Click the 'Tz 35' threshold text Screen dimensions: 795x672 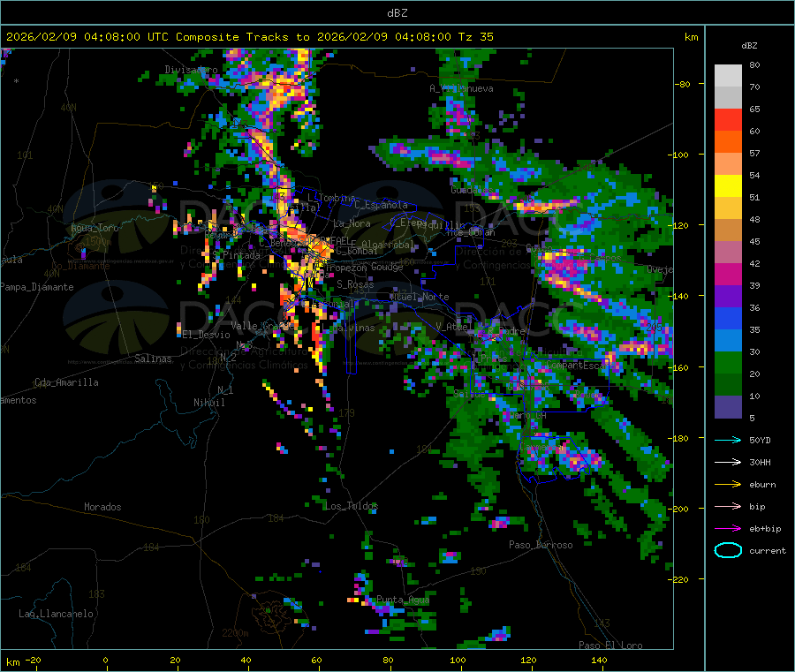pos(475,37)
